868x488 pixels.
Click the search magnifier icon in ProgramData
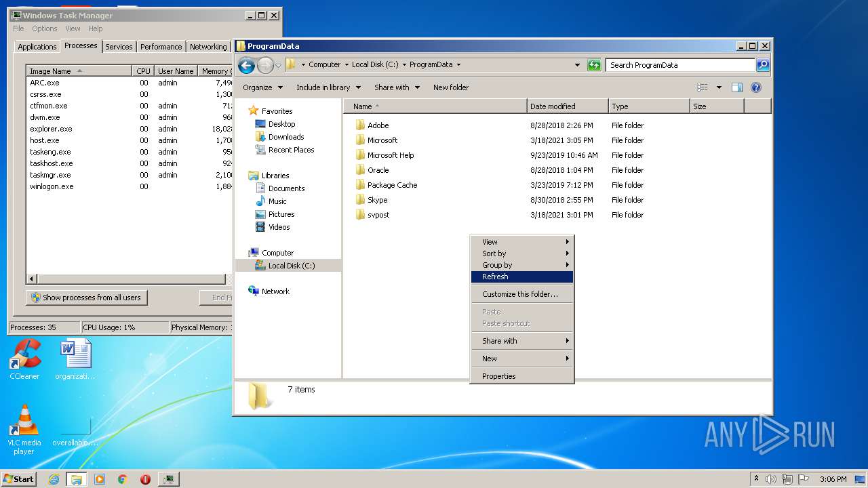tap(763, 65)
